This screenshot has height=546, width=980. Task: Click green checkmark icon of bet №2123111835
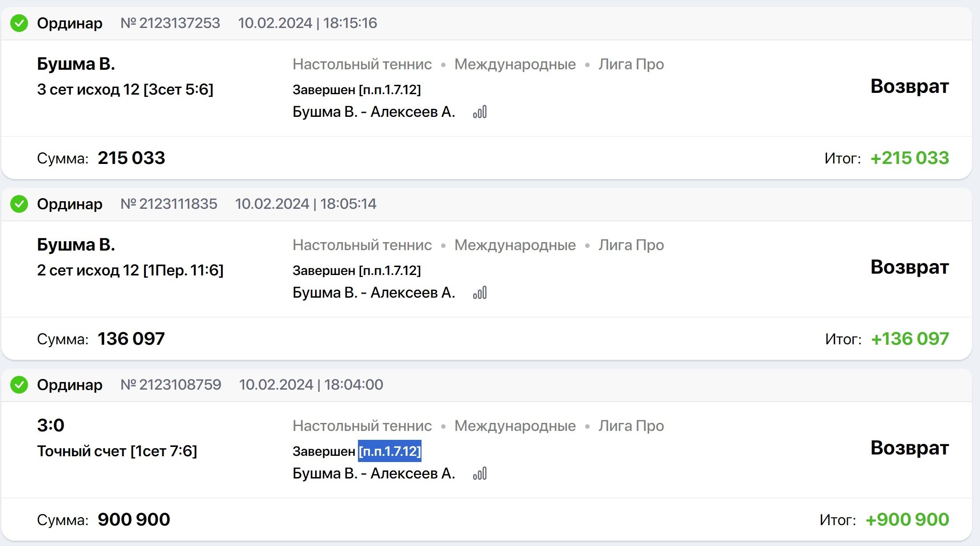pyautogui.click(x=19, y=204)
